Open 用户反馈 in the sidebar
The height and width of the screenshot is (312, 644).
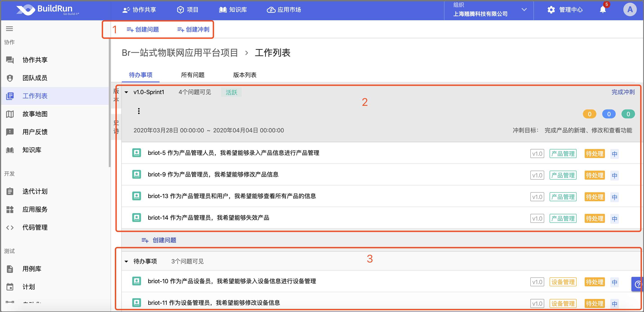(x=35, y=132)
